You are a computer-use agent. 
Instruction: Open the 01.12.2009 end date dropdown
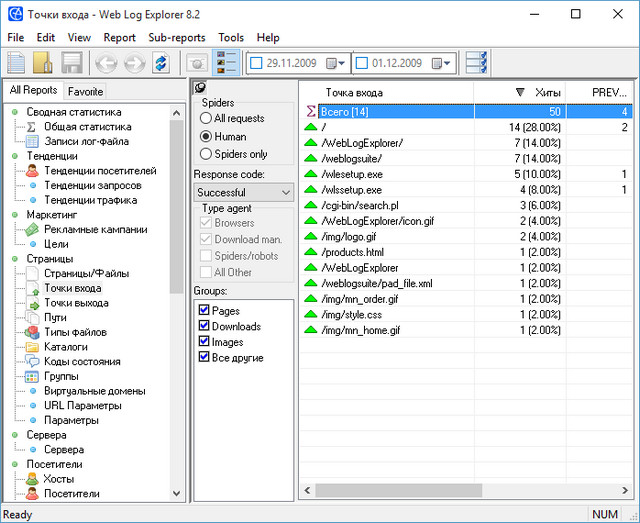(445, 64)
